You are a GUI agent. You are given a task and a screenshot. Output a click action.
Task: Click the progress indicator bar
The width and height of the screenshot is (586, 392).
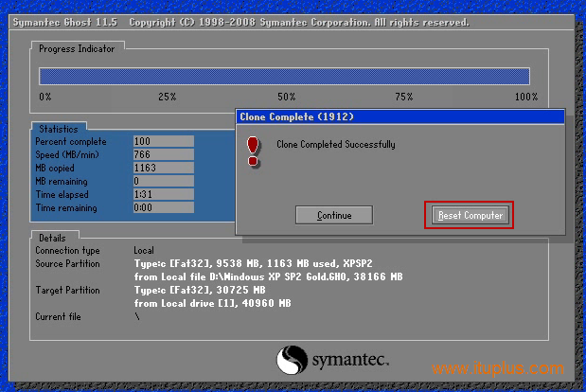tap(284, 77)
